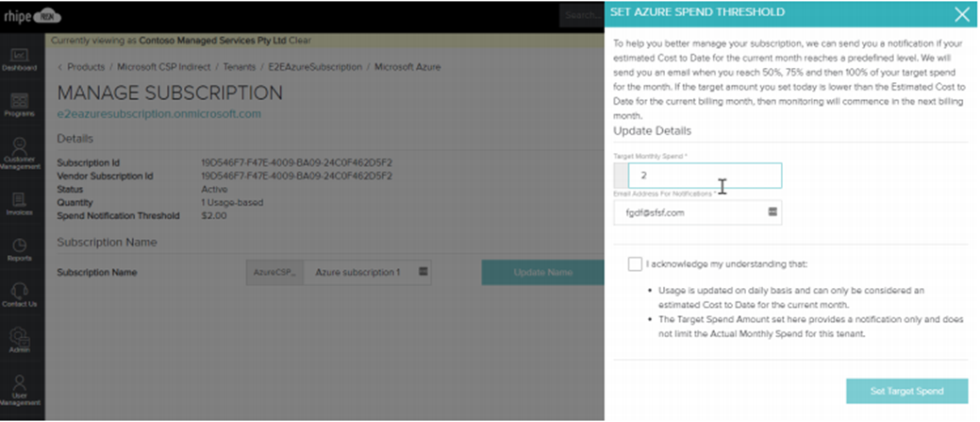Image resolution: width=980 pixels, height=422 pixels.
Task: Go to the Tenants breadcrumb
Action: coord(240,67)
